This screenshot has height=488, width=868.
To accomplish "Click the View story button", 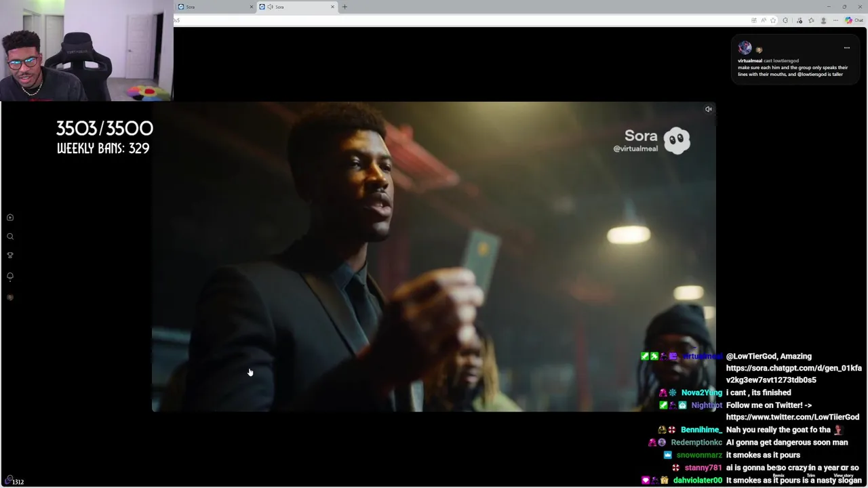I will [844, 475].
